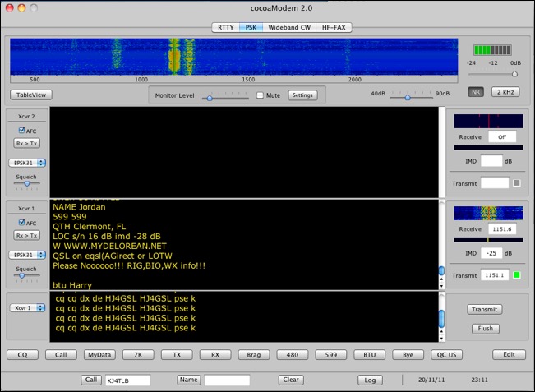535x392 pixels.
Task: Click Rx > Tx for Xcvr 2
Action: click(x=26, y=143)
